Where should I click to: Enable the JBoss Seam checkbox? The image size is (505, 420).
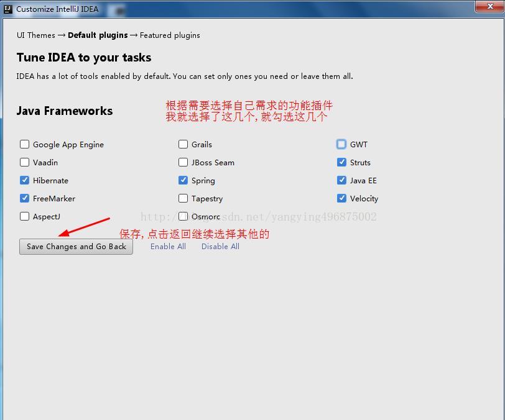coord(183,162)
